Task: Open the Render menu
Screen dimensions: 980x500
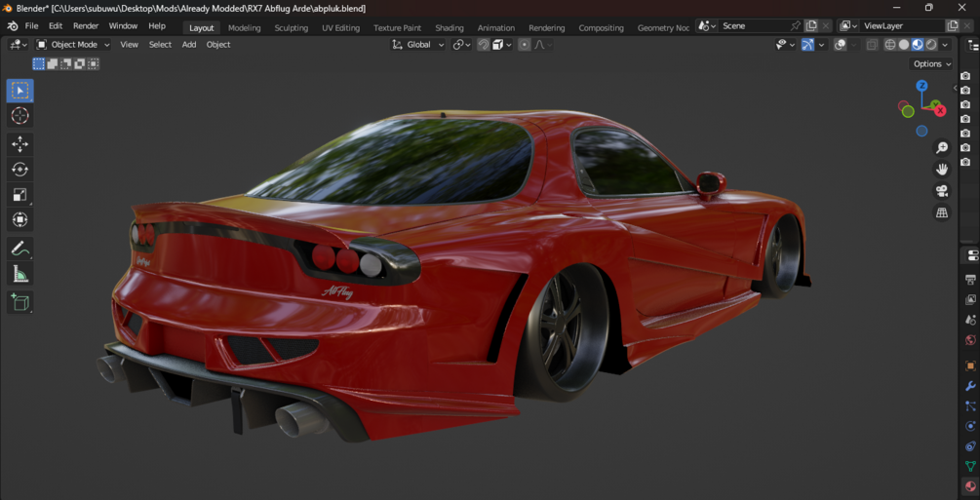Action: click(86, 26)
